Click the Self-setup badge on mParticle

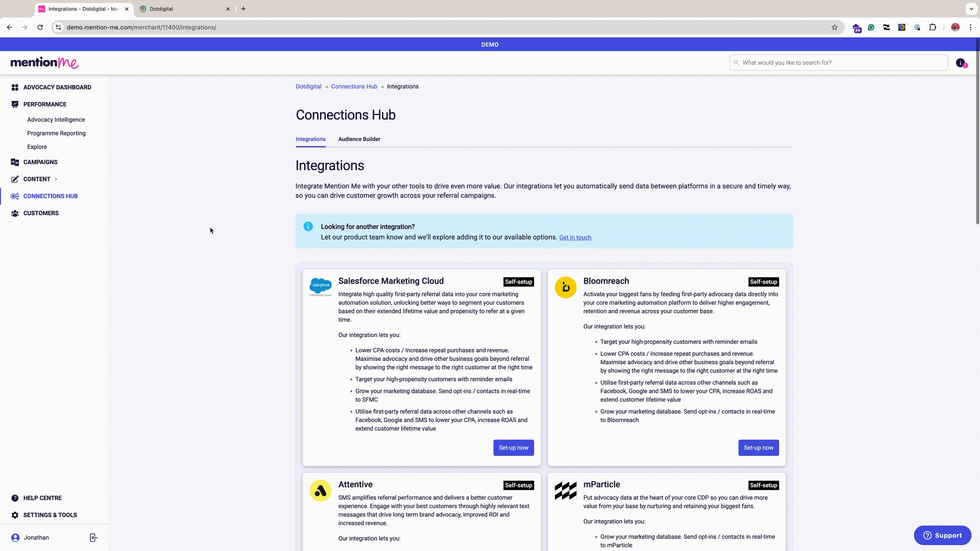(763, 485)
